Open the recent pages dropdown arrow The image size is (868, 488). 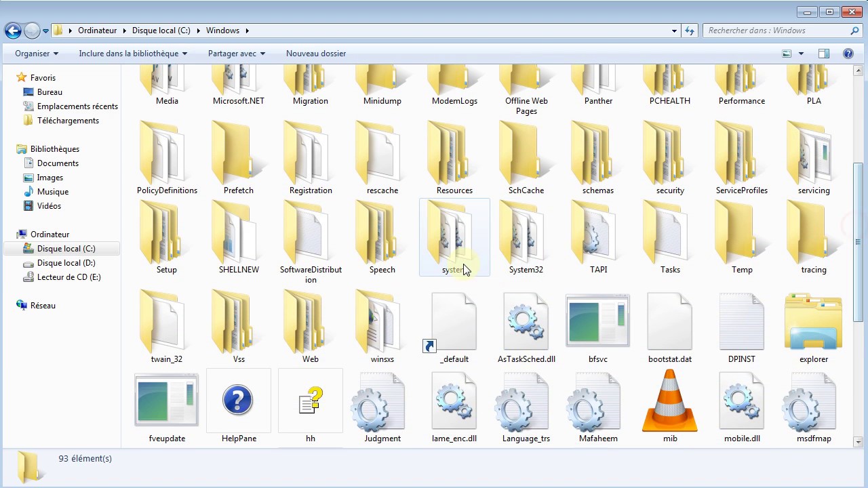[x=45, y=31]
